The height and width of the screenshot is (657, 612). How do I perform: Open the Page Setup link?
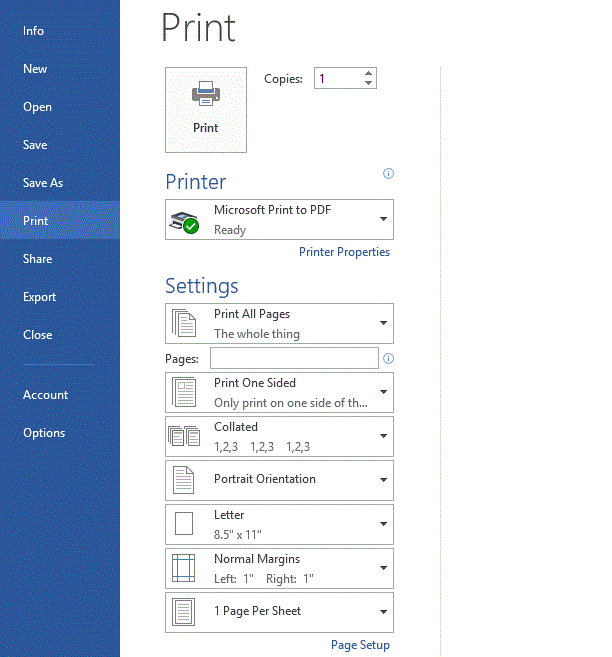click(360, 645)
